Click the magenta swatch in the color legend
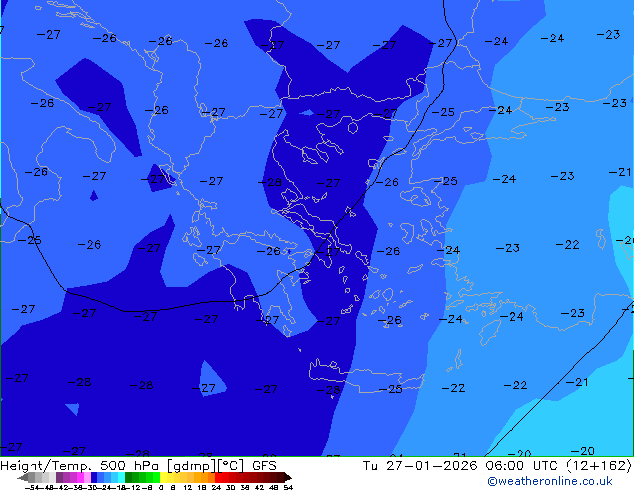 (x=80, y=477)
